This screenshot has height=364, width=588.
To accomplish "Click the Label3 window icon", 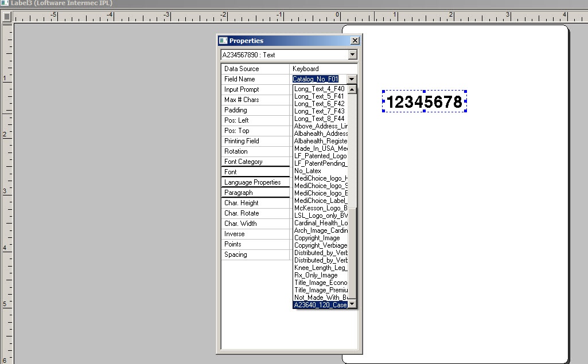I will point(4,3).
